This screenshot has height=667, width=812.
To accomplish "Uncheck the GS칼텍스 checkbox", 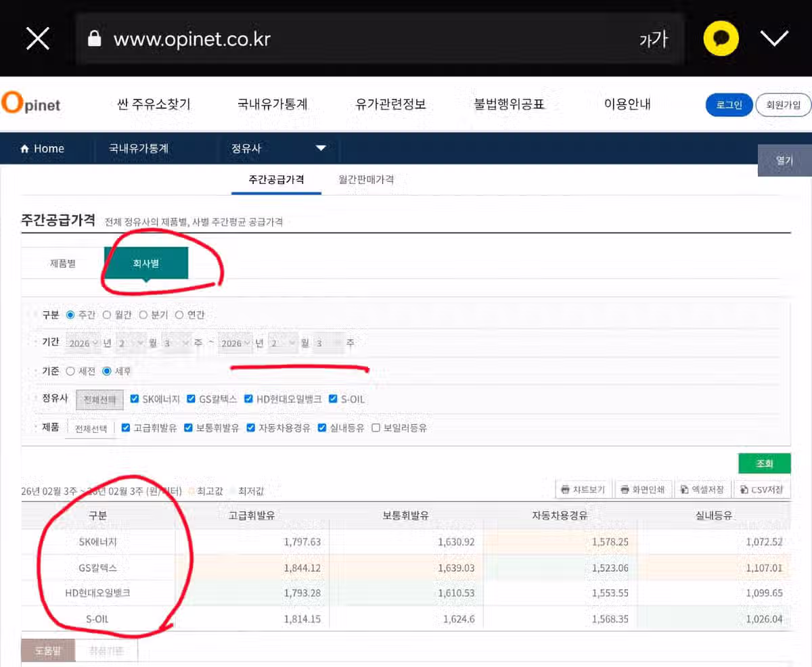I will (191, 399).
